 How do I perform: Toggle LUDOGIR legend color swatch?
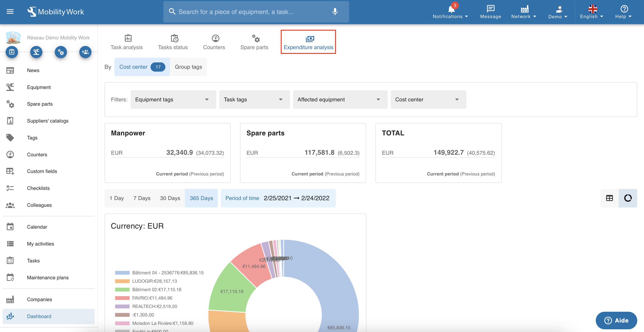(x=122, y=281)
